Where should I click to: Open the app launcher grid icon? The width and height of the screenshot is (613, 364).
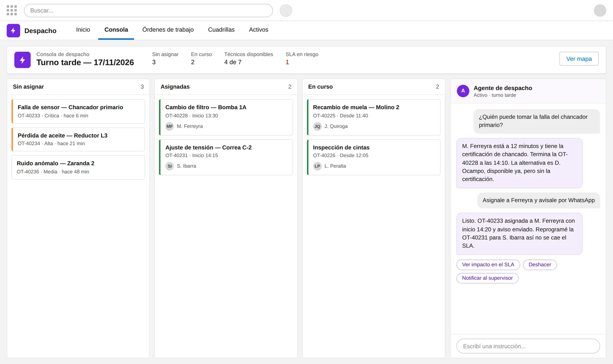11,10
